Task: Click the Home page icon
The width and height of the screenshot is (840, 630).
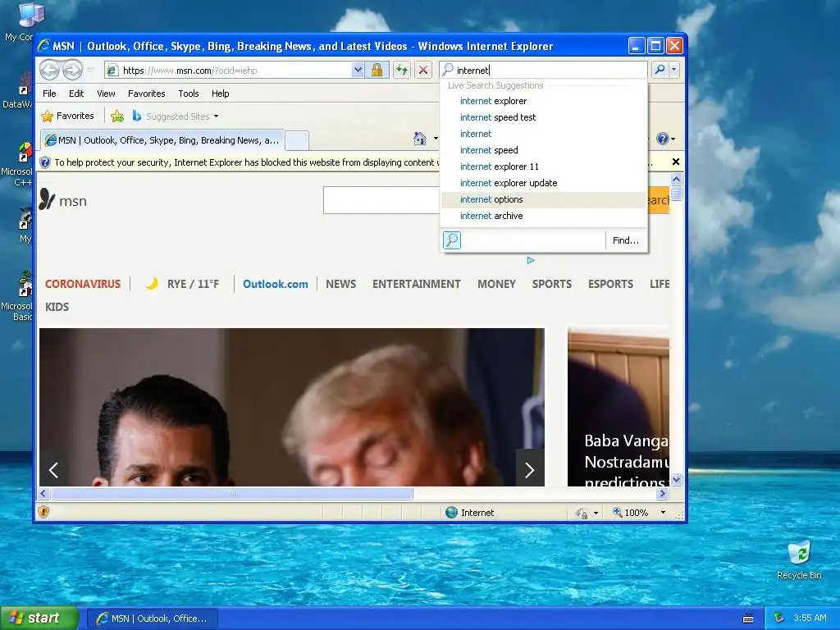Action: pos(420,139)
